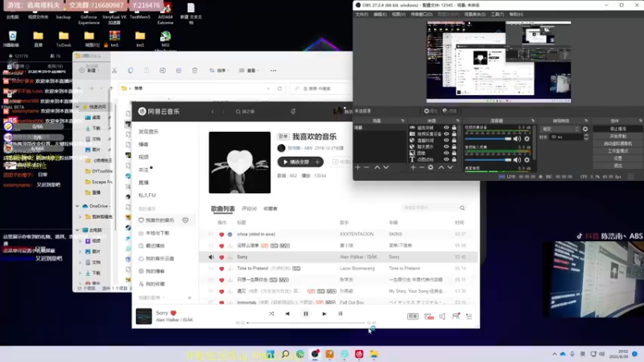
Task: Open source properties gear in OBS sources toolbar
Action: click(431, 167)
